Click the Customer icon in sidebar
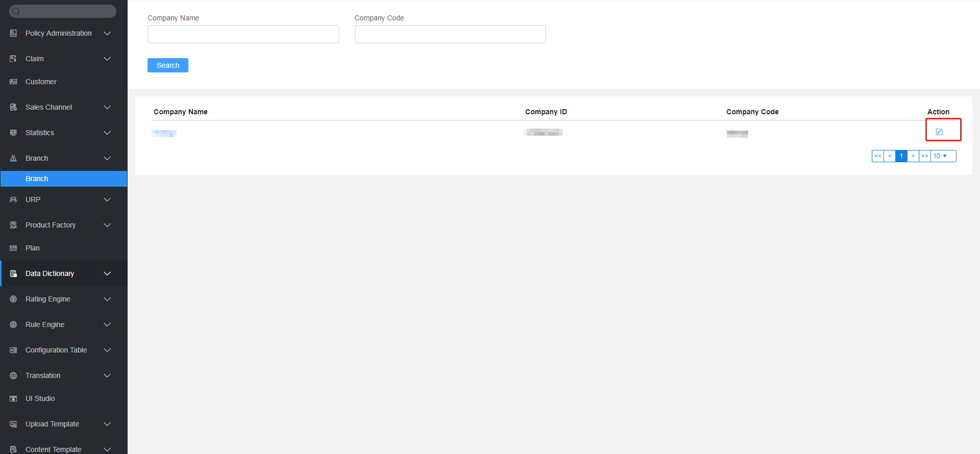980x454 pixels. pos(13,82)
